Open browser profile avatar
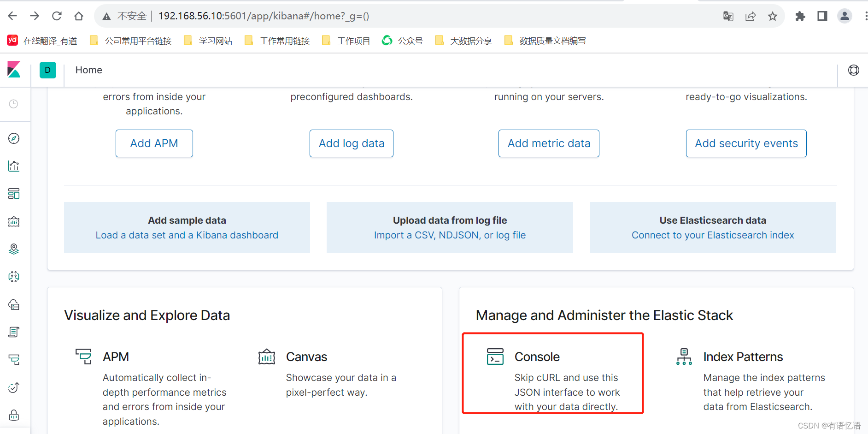The image size is (868, 434). (x=845, y=16)
